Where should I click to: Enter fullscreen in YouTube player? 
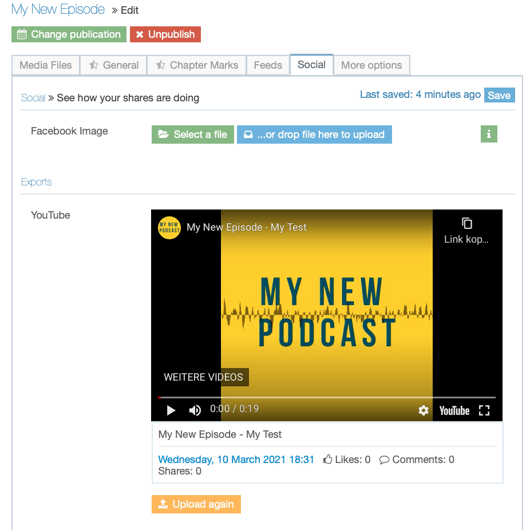pos(484,410)
